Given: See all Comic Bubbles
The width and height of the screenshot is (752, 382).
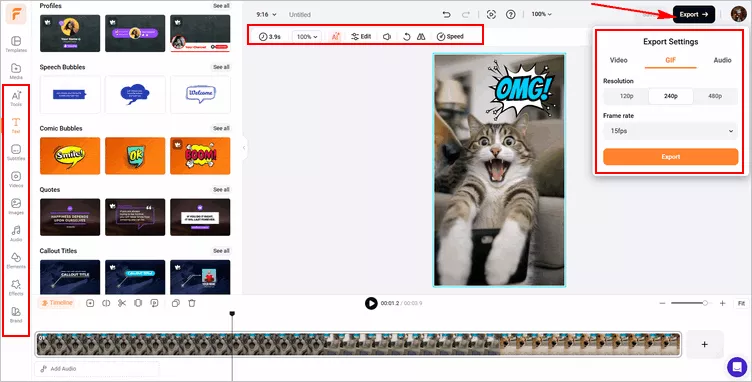Looking at the screenshot, I should point(221,128).
